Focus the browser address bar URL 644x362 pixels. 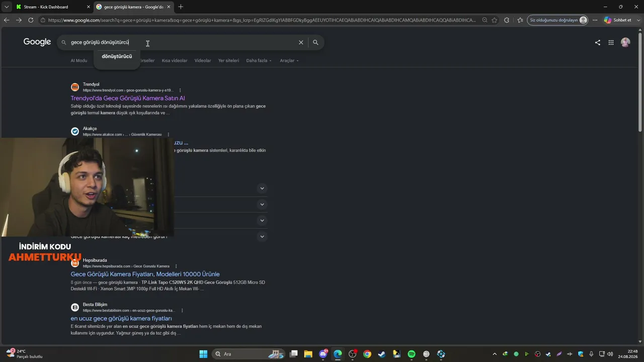tap(262, 20)
